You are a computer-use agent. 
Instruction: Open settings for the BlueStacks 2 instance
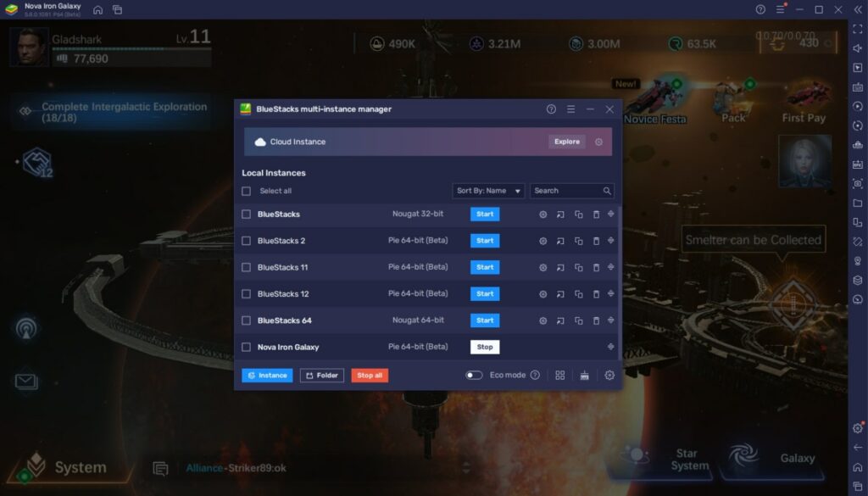(x=542, y=241)
